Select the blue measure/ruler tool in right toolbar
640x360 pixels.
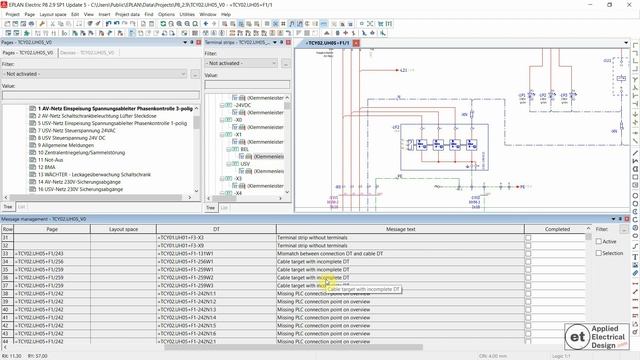pyautogui.click(x=635, y=273)
